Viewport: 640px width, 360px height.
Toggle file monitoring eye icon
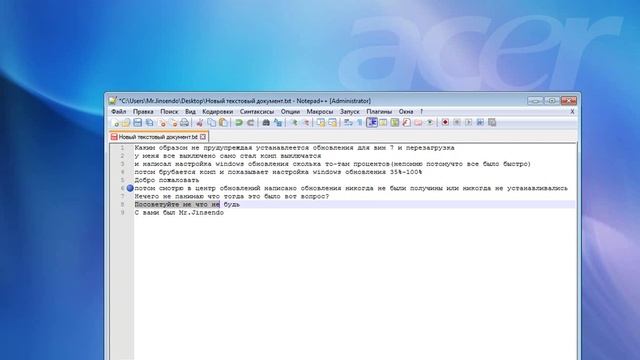pyautogui.click(x=430, y=122)
